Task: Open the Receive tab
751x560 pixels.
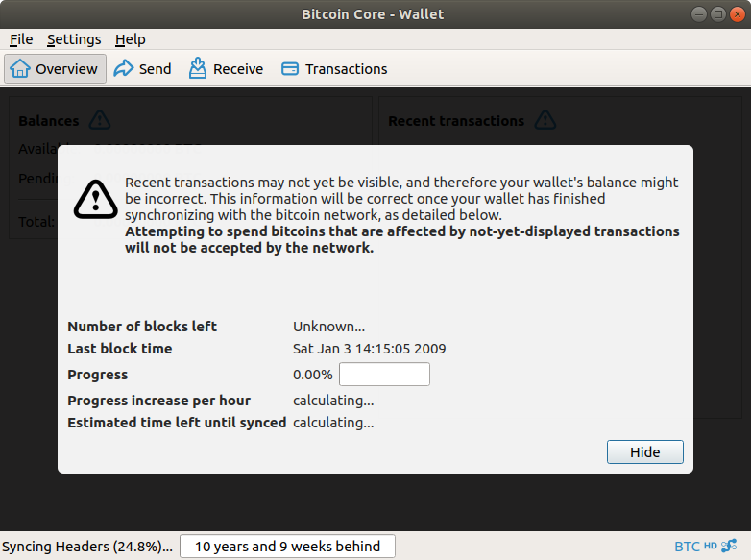Action: pos(226,69)
